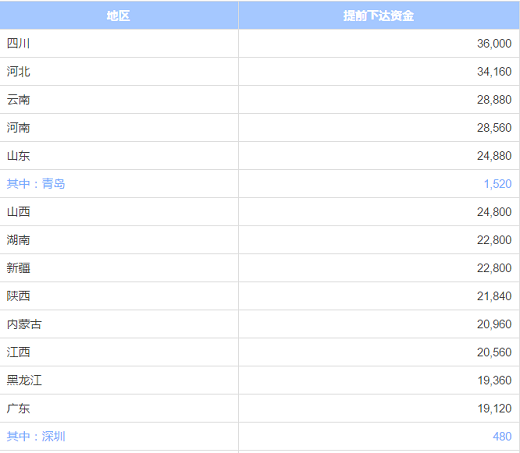Click the blue 1,520 value
This screenshot has height=453, width=520.
[x=497, y=184]
